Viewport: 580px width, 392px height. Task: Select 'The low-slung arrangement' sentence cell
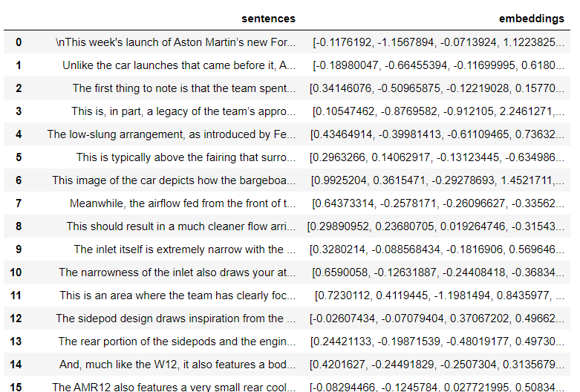(171, 134)
